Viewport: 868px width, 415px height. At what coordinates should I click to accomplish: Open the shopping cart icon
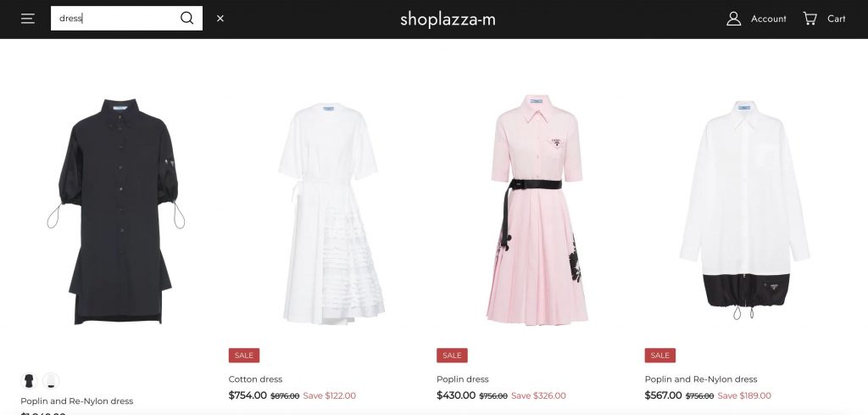pos(810,19)
